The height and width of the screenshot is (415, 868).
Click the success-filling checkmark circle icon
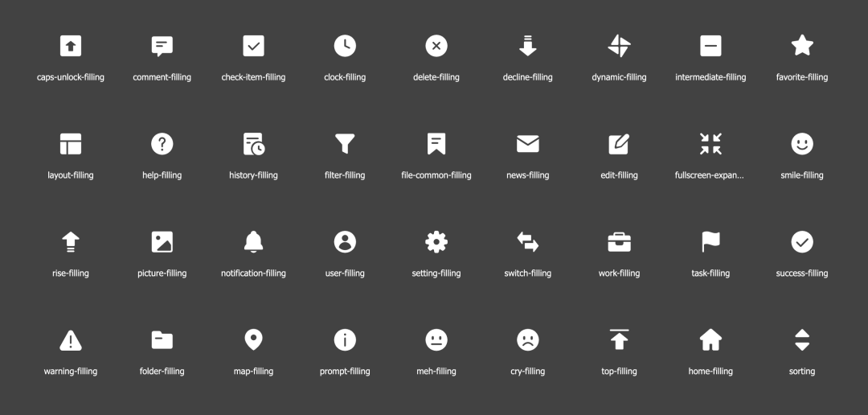[x=802, y=241]
